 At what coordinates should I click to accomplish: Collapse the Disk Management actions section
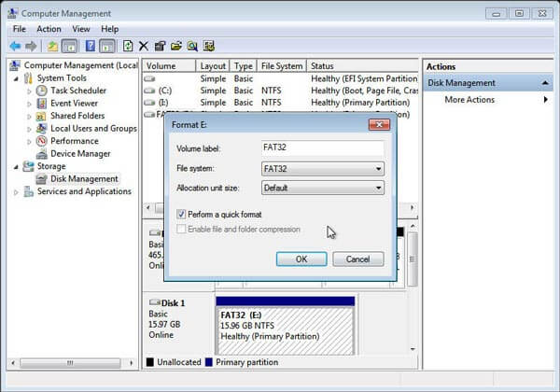545,83
